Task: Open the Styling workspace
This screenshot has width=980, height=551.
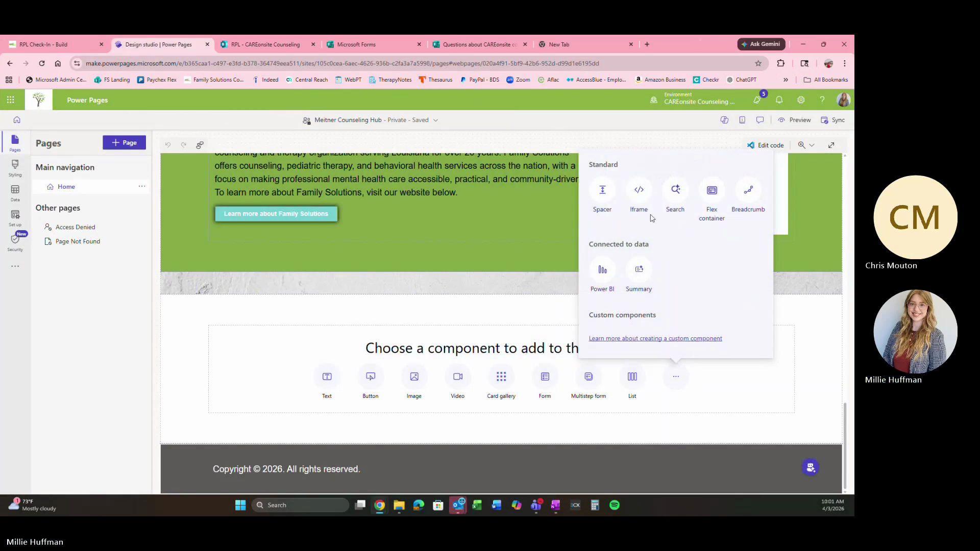Action: pyautogui.click(x=15, y=168)
